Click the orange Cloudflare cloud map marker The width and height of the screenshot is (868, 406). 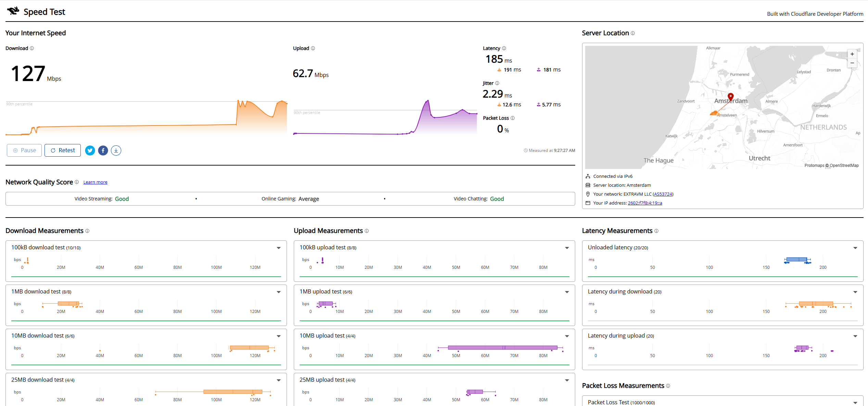[714, 113]
